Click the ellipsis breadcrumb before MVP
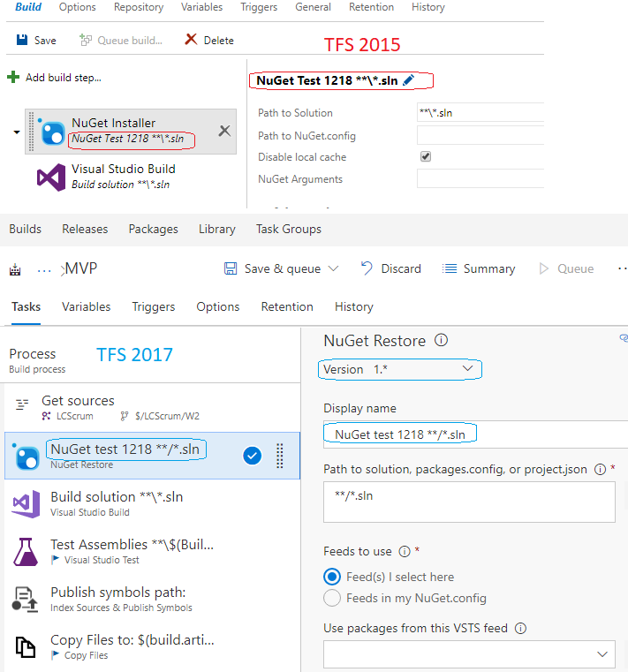 (x=44, y=271)
